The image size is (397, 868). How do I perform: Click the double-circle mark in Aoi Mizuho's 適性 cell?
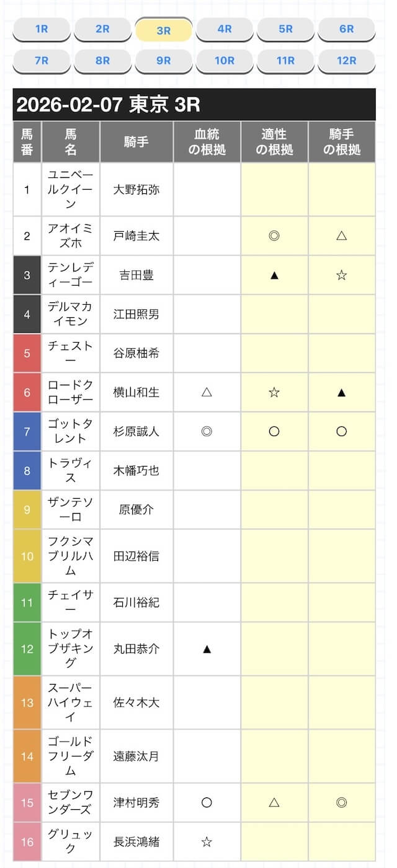274,236
